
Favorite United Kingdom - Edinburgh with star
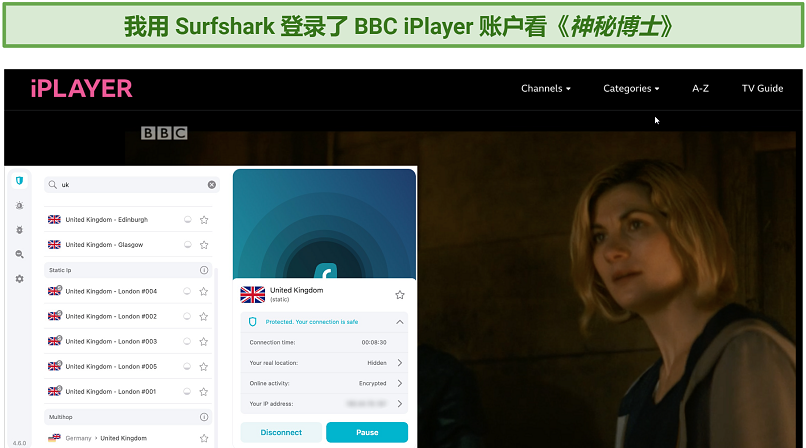[204, 220]
